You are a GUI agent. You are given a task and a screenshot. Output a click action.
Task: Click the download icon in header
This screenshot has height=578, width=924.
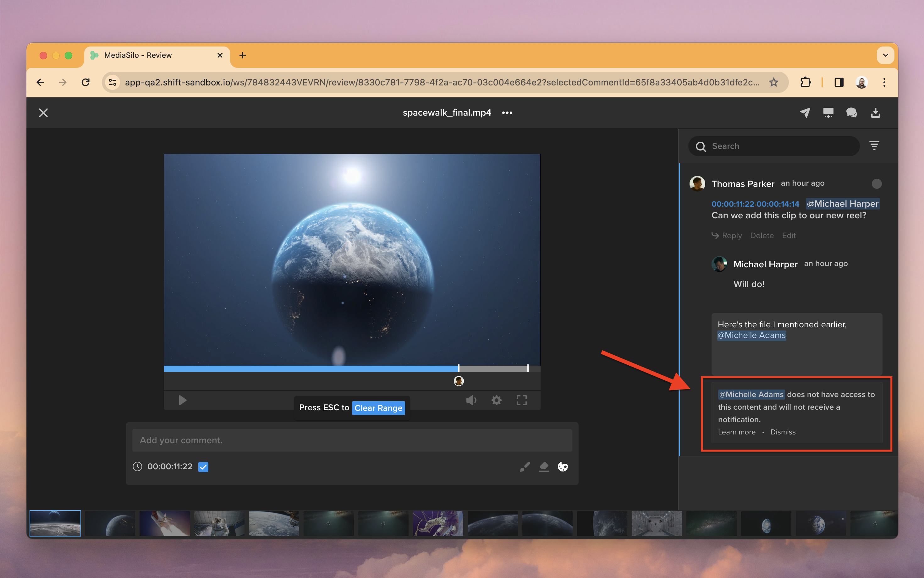click(875, 113)
